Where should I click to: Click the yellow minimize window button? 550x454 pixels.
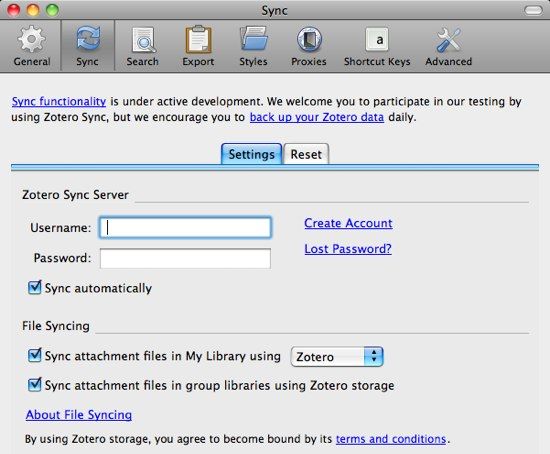click(x=33, y=10)
